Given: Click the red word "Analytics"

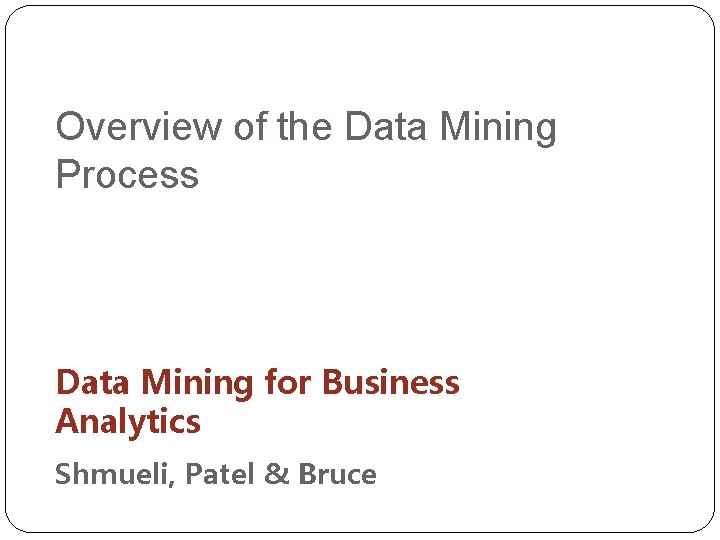Looking at the screenshot, I should (x=128, y=422).
